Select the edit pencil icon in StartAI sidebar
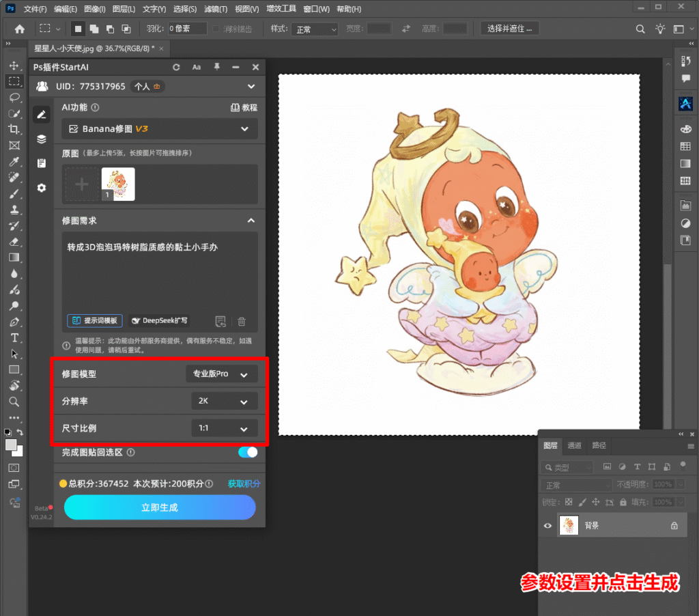This screenshot has height=616, width=699. pyautogui.click(x=42, y=115)
